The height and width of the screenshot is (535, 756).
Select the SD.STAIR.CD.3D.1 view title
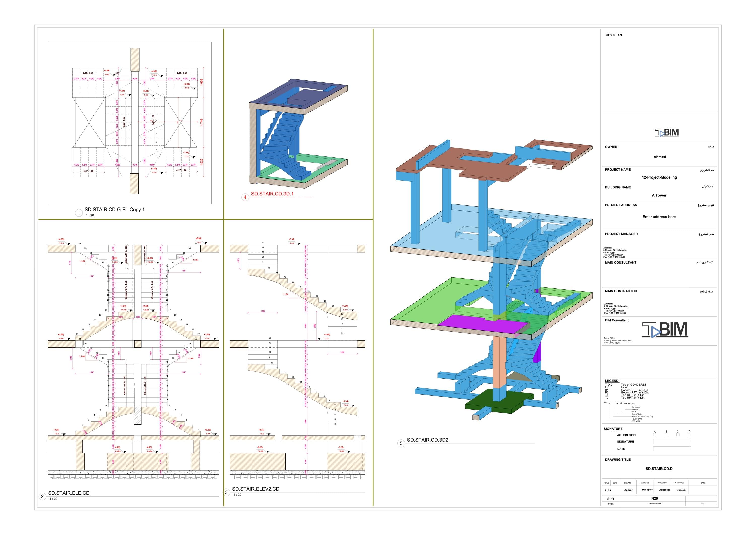click(272, 194)
